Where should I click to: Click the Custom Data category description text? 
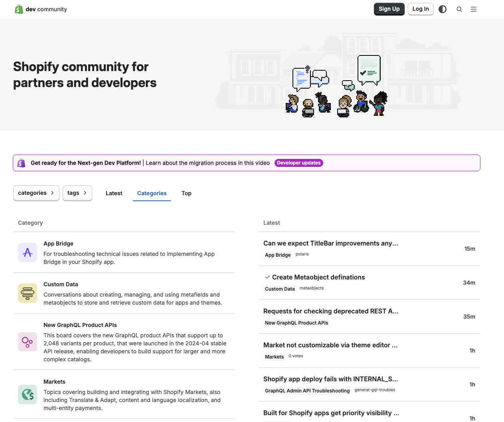tap(133, 299)
